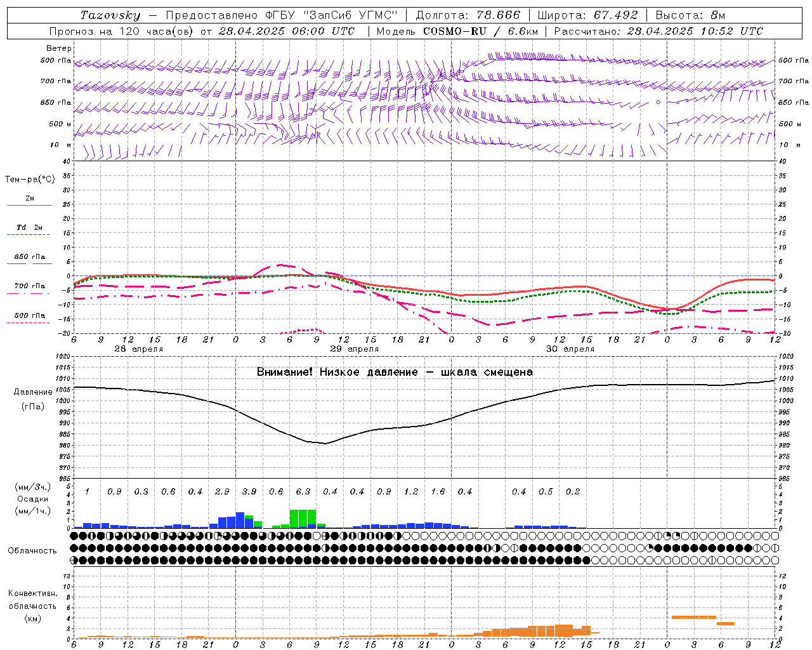Select the '3.9' three-hour precipitation value
812x650 pixels.
click(249, 492)
